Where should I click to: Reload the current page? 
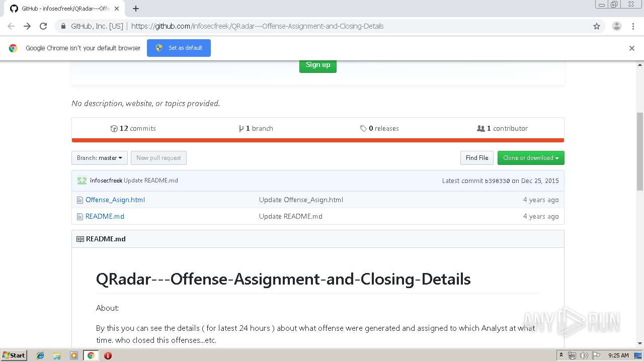tap(43, 26)
